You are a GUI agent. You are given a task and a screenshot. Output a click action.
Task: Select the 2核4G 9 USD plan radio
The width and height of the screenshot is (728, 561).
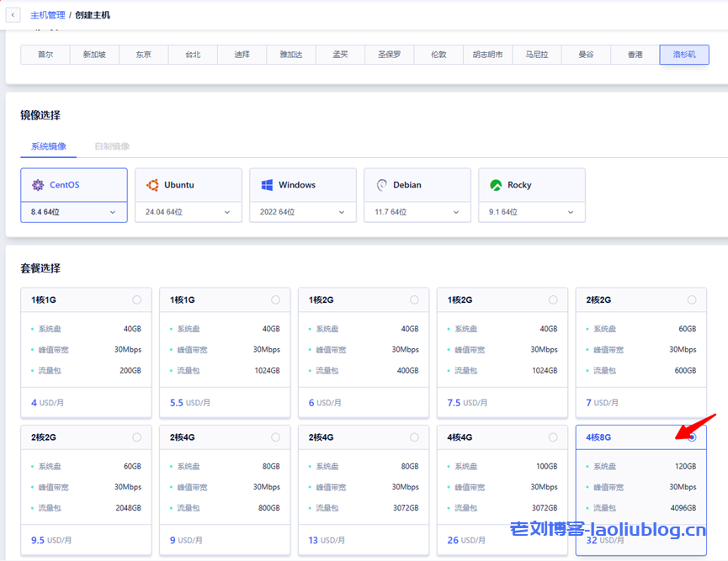tap(274, 436)
